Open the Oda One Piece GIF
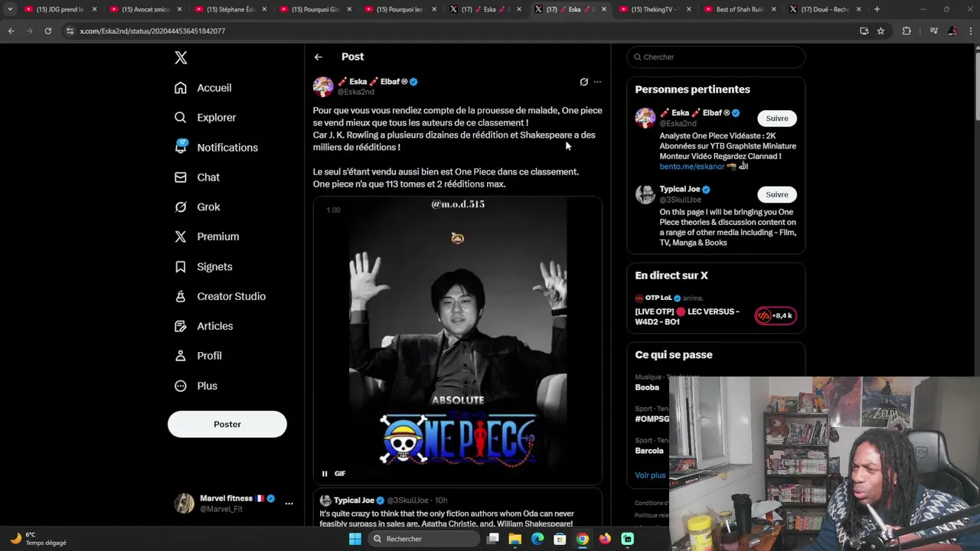The image size is (980, 551). tap(458, 341)
